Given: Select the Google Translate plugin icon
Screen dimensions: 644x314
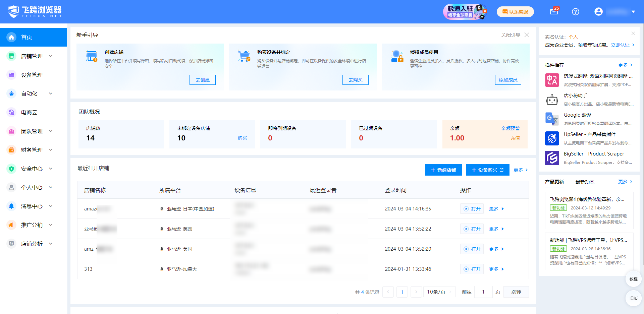Looking at the screenshot, I should [552, 119].
